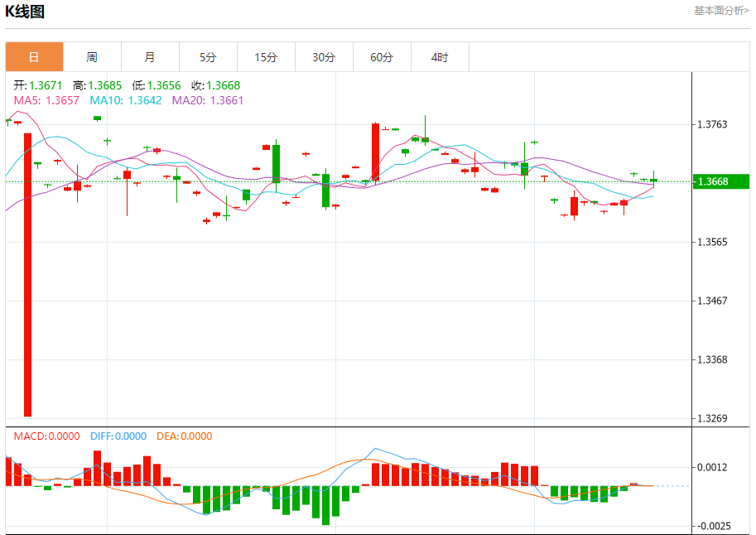
Task: Click the 开: 1.3671 open value
Action: (38, 85)
